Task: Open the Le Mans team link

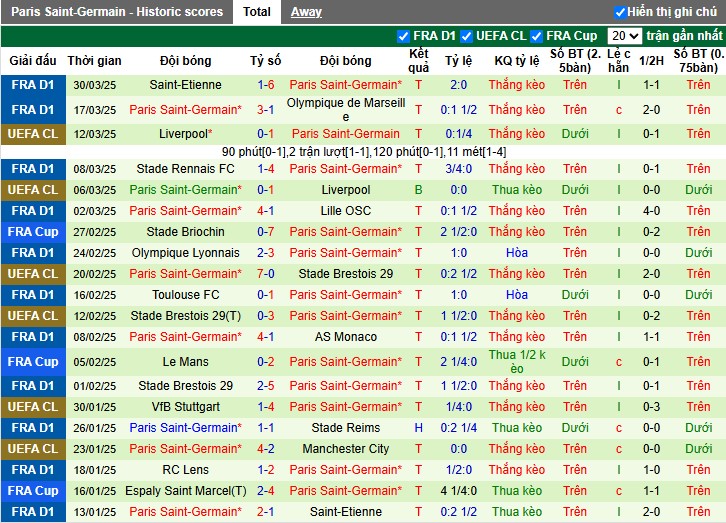Action: (185, 361)
